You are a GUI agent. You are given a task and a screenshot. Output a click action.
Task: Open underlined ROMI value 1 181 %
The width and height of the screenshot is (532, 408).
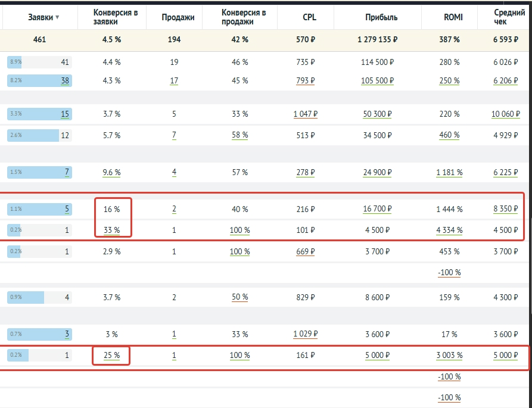pos(449,172)
